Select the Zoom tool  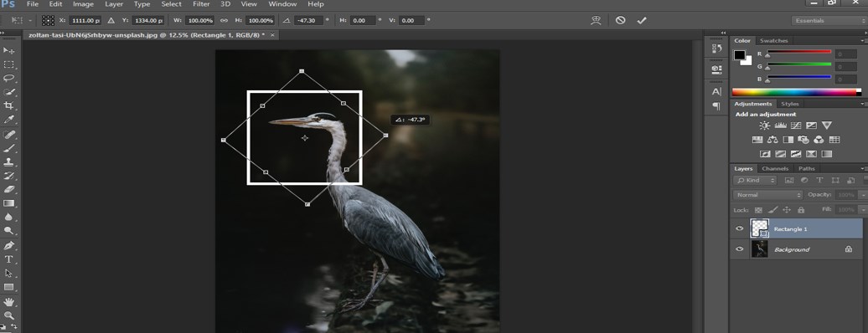(x=9, y=316)
